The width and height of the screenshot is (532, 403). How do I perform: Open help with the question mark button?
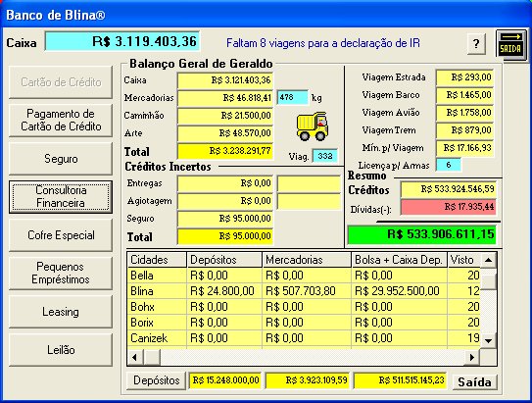pos(476,43)
